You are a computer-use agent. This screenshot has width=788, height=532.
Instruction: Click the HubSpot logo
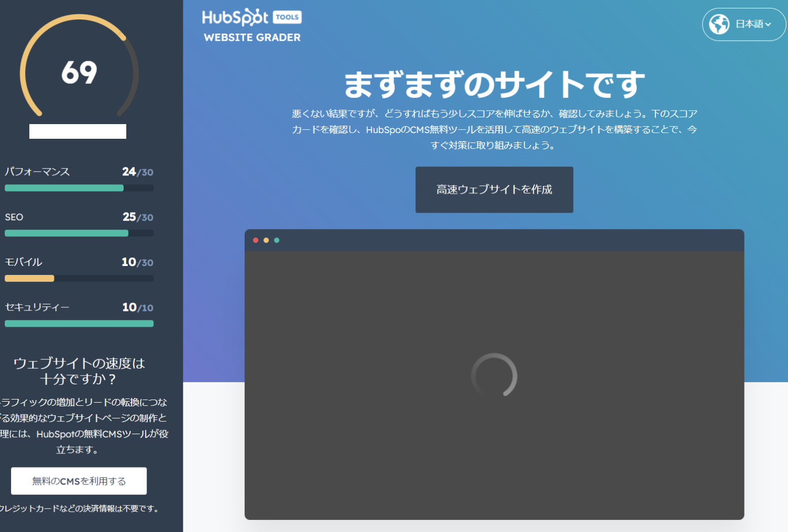click(235, 18)
